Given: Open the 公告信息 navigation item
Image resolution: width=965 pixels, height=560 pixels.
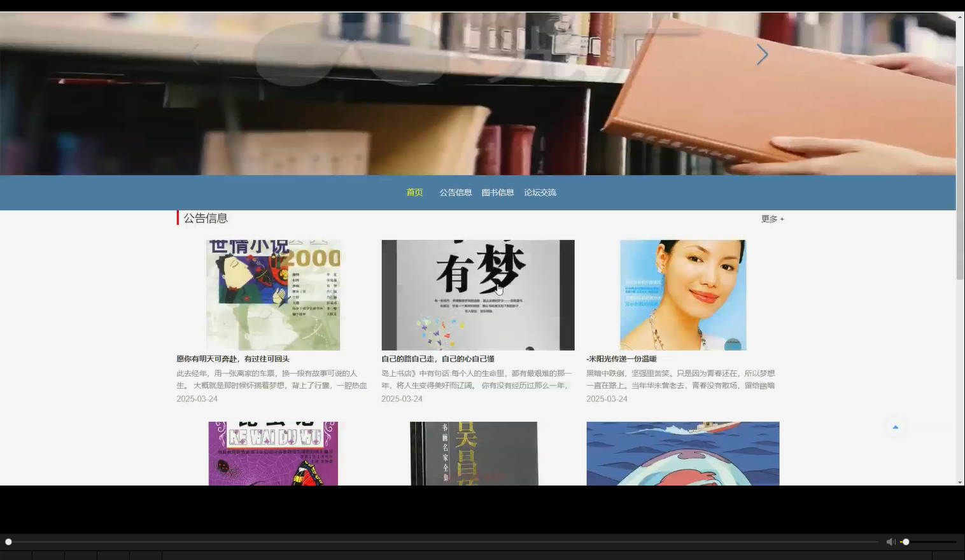Looking at the screenshot, I should [456, 192].
